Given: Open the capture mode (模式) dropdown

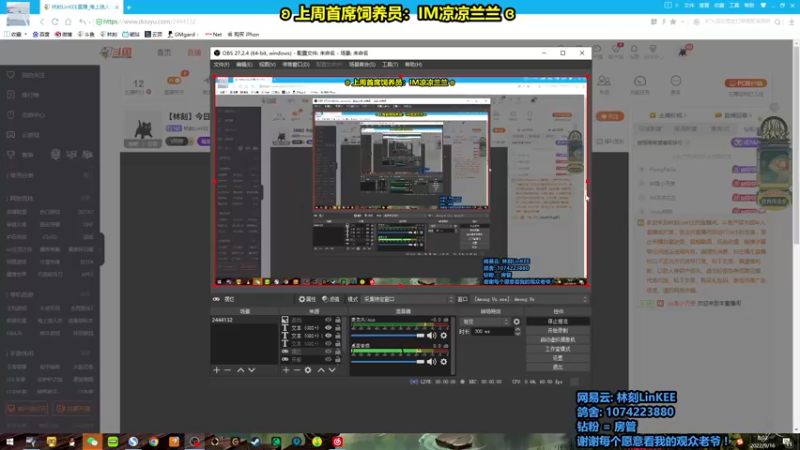Looking at the screenshot, I should coord(408,299).
